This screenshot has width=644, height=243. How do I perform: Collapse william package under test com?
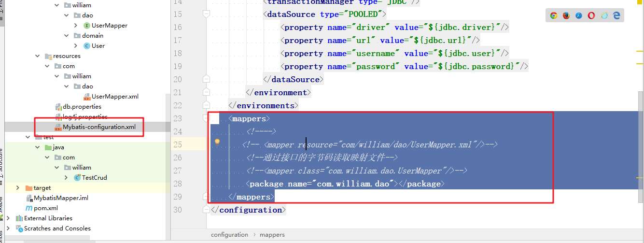pos(57,168)
